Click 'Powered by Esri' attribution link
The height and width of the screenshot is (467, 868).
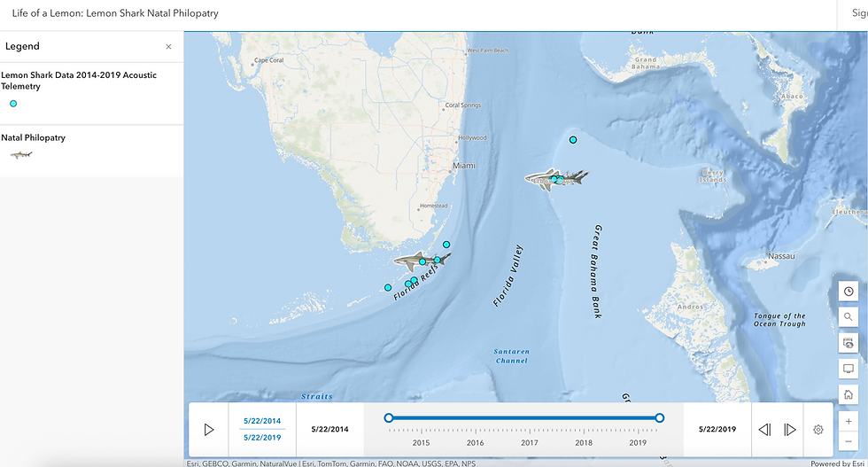pos(838,463)
